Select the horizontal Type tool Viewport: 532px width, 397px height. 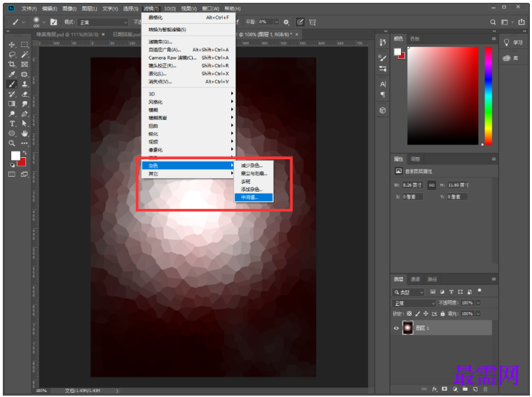[12, 123]
